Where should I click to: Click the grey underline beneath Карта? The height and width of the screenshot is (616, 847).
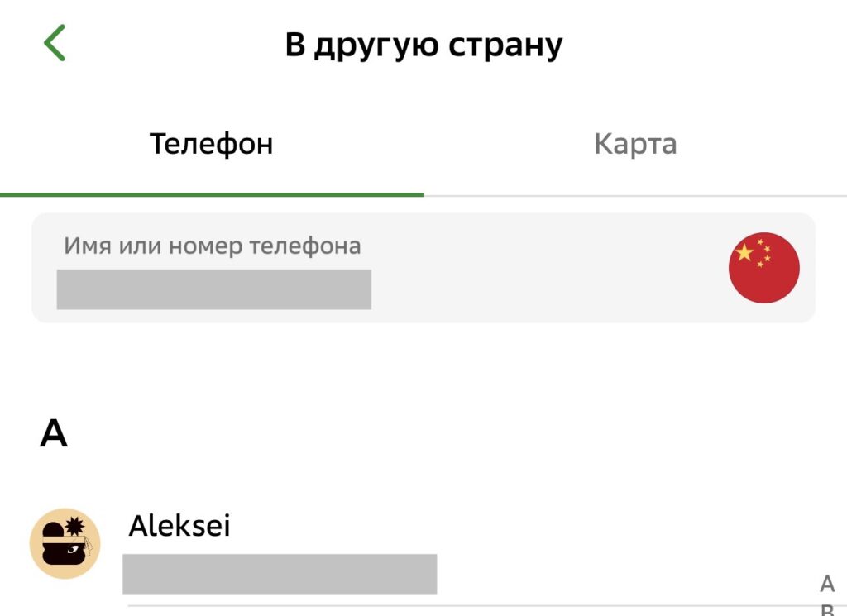635,196
